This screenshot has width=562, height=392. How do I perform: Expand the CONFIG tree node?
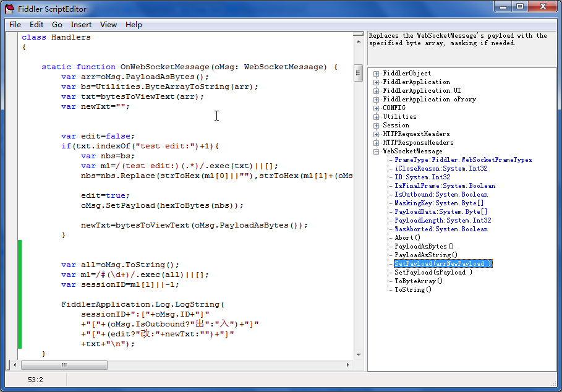tap(376, 108)
